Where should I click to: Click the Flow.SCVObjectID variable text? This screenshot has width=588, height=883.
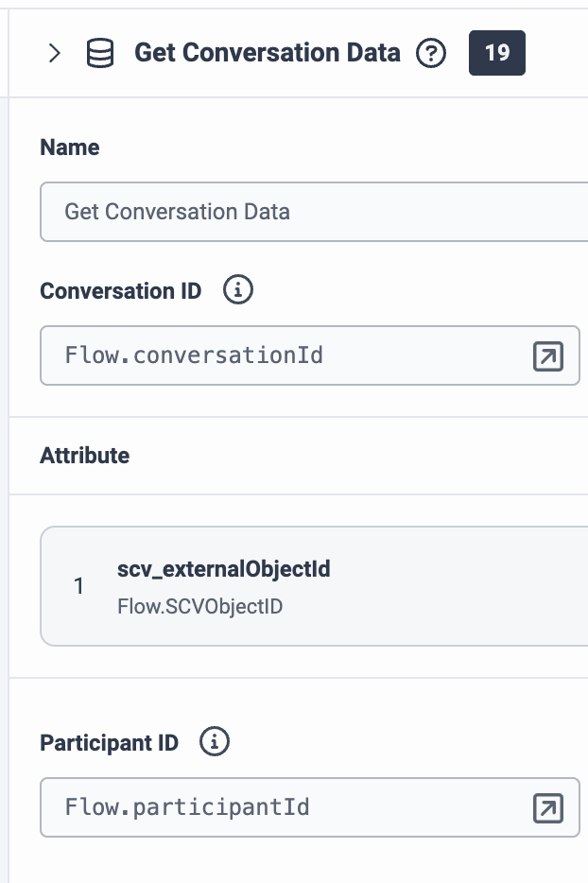(200, 607)
